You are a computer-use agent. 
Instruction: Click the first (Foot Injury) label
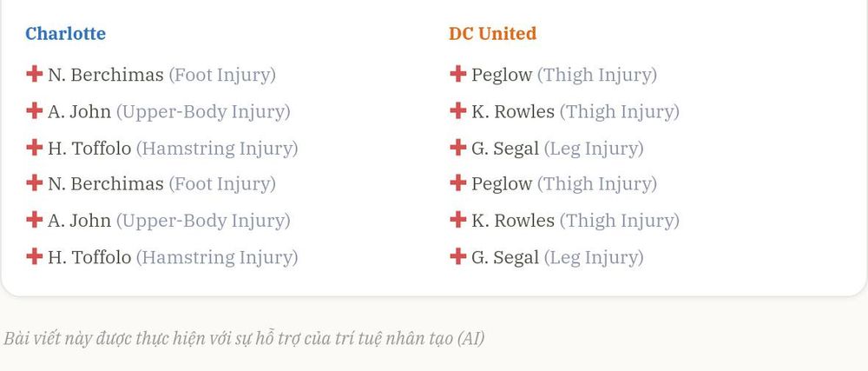[222, 75]
